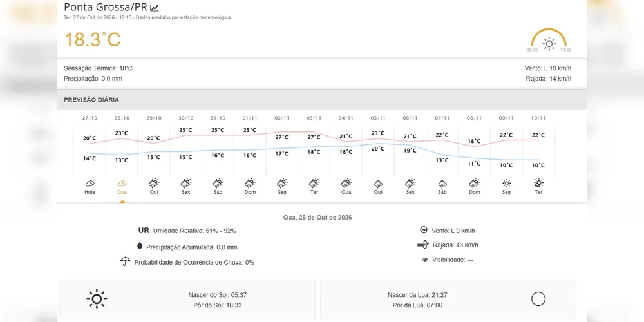The width and height of the screenshot is (644, 322).
Task: Select the 02/11 date column header
Action: coord(282,118)
